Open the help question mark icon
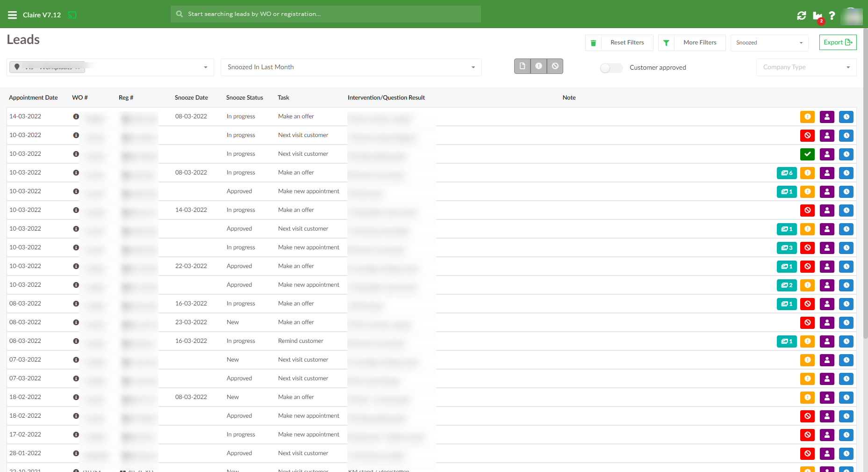868x472 pixels. (x=832, y=15)
